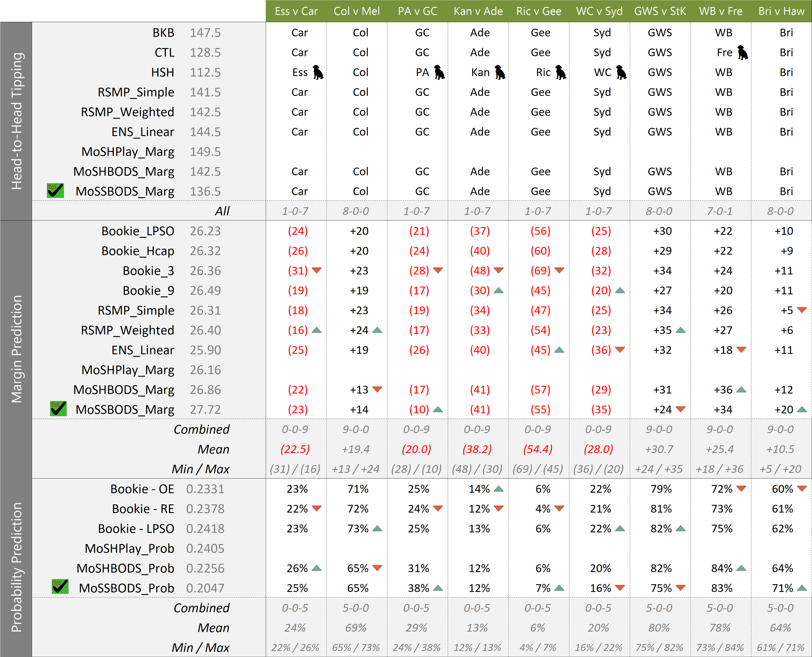Image resolution: width=812 pixels, height=657 pixels.
Task: Click the MoSHPlay_Marg tipping row label
Action: pos(128,152)
